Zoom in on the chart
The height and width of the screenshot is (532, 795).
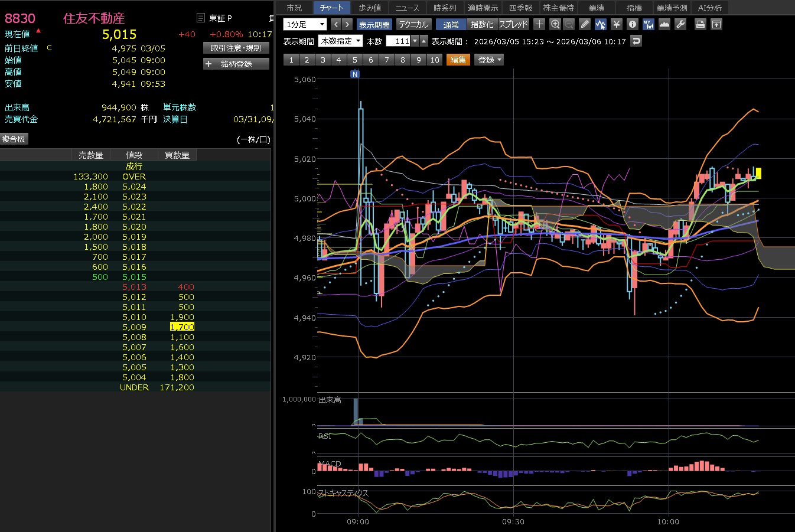[555, 24]
